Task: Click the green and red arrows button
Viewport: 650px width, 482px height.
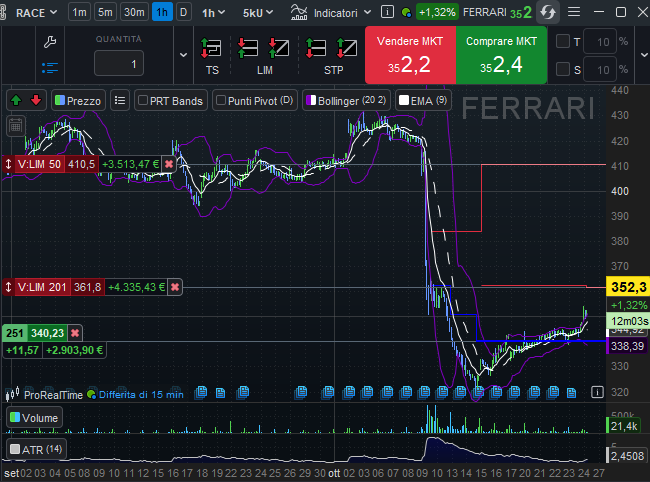Action: pos(27,100)
